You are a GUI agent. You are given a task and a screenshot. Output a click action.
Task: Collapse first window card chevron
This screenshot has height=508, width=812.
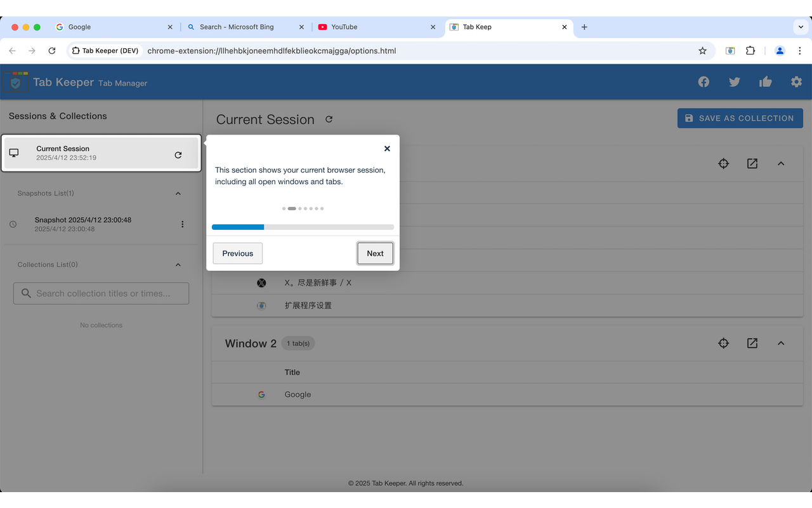(781, 164)
